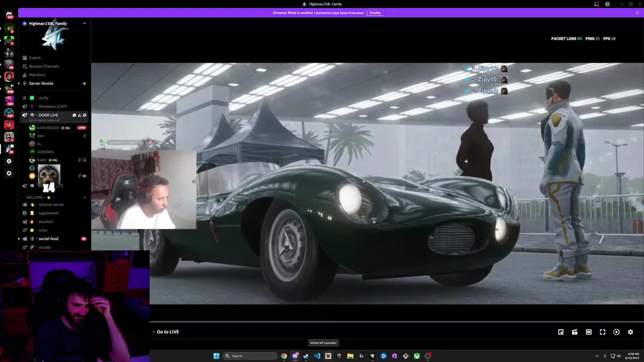Open the Discord inbox icon in title bar
Viewport: 644px width, 362px height.
click(596, 4)
